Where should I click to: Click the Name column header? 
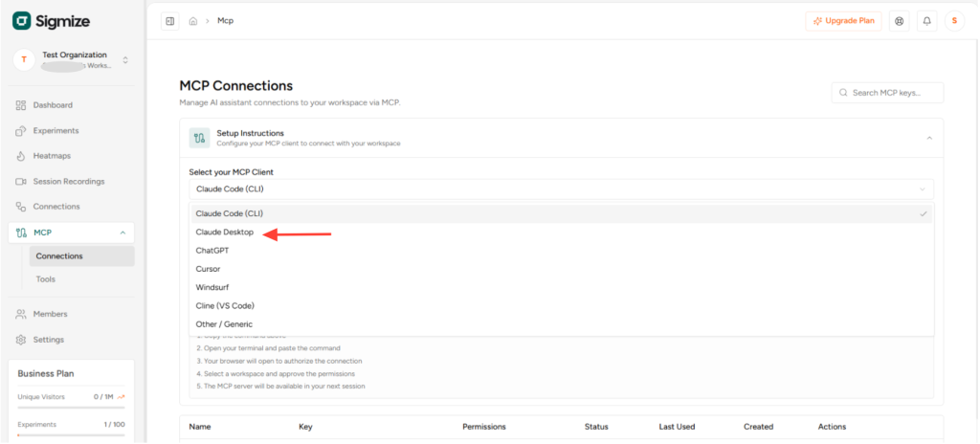point(200,427)
